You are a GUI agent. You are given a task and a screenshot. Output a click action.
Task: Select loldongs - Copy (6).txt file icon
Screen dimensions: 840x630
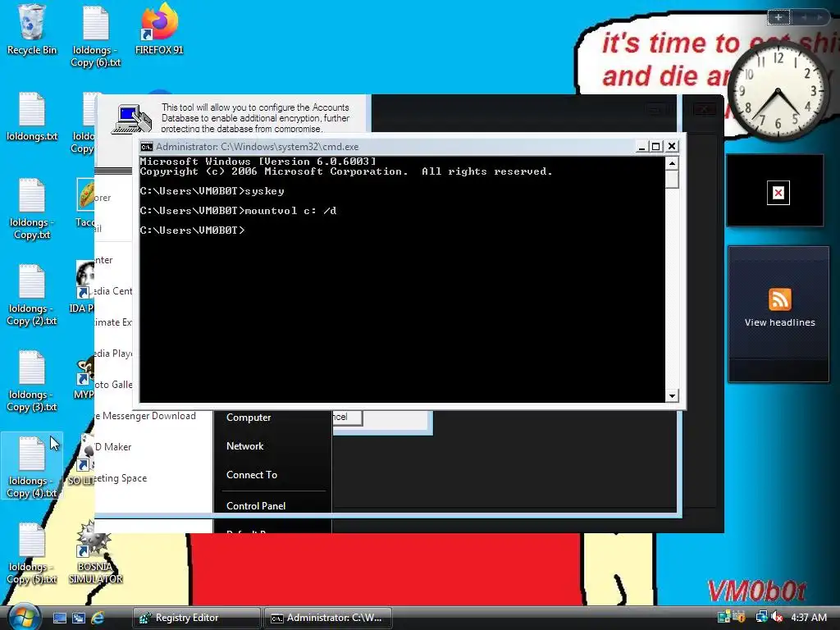[x=95, y=36]
